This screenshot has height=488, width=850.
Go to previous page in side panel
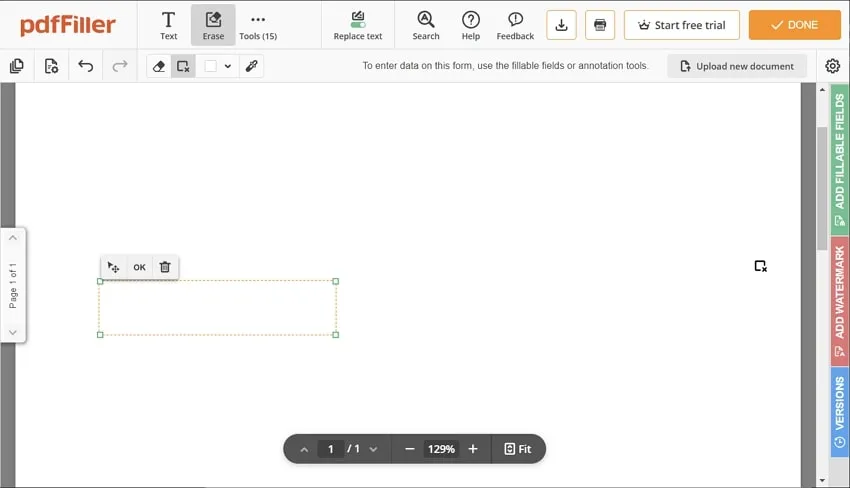tap(13, 238)
